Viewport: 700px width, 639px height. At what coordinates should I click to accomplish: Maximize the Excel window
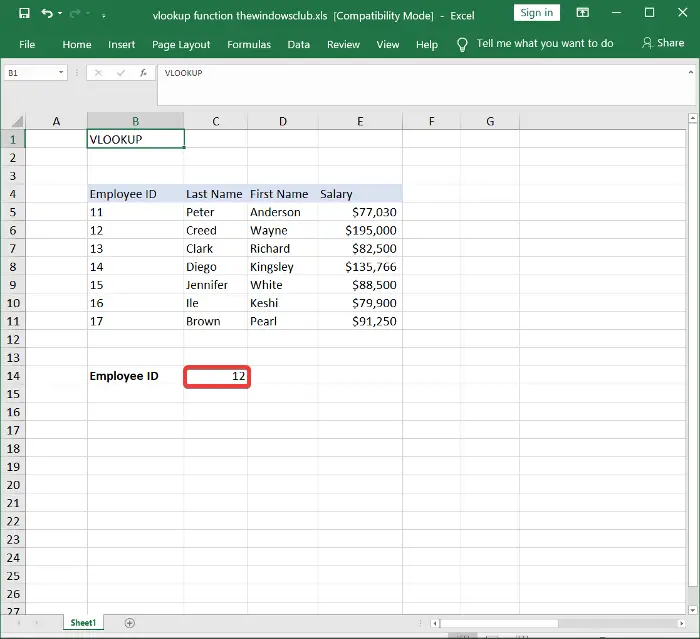pyautogui.click(x=650, y=13)
